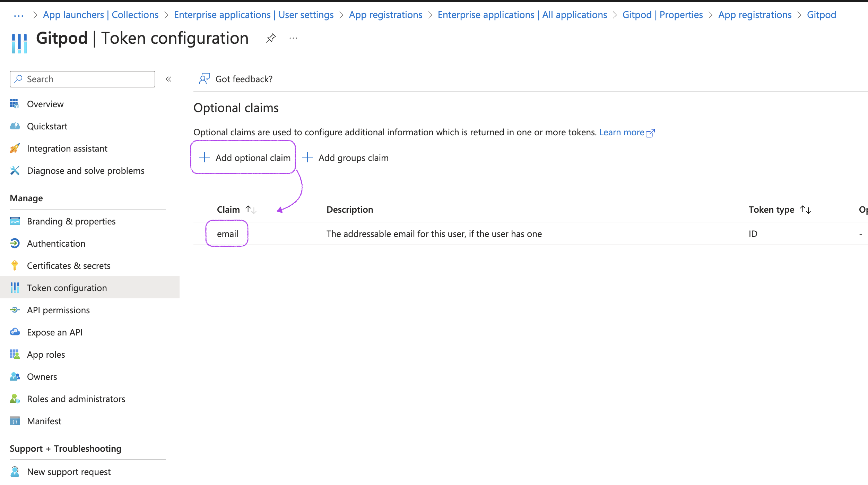
Task: Click the Expose an API cloud icon
Action: [15, 332]
